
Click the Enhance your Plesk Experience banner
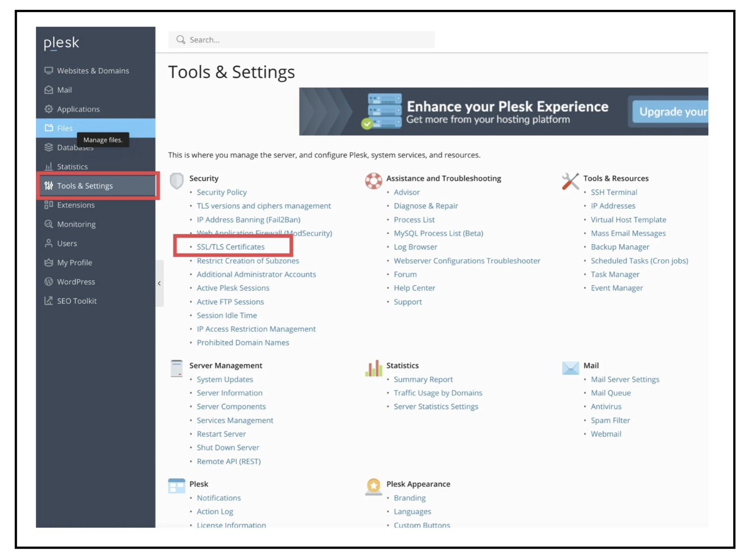point(504,111)
